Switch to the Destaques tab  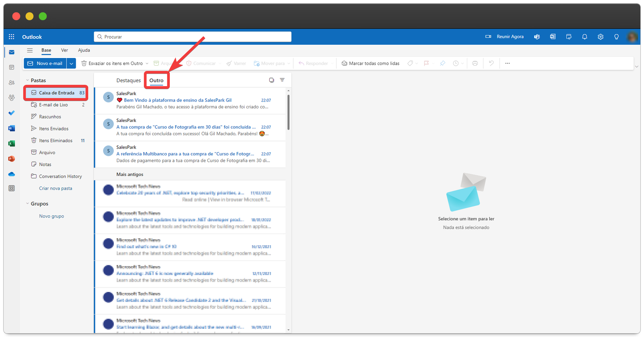128,81
